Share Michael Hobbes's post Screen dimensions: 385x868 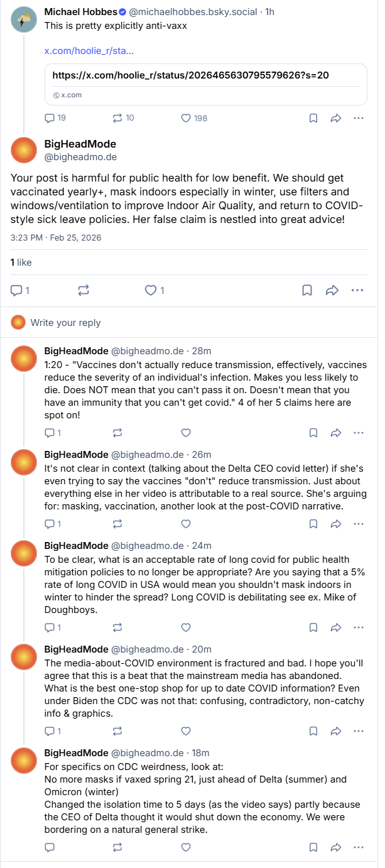tap(335, 118)
